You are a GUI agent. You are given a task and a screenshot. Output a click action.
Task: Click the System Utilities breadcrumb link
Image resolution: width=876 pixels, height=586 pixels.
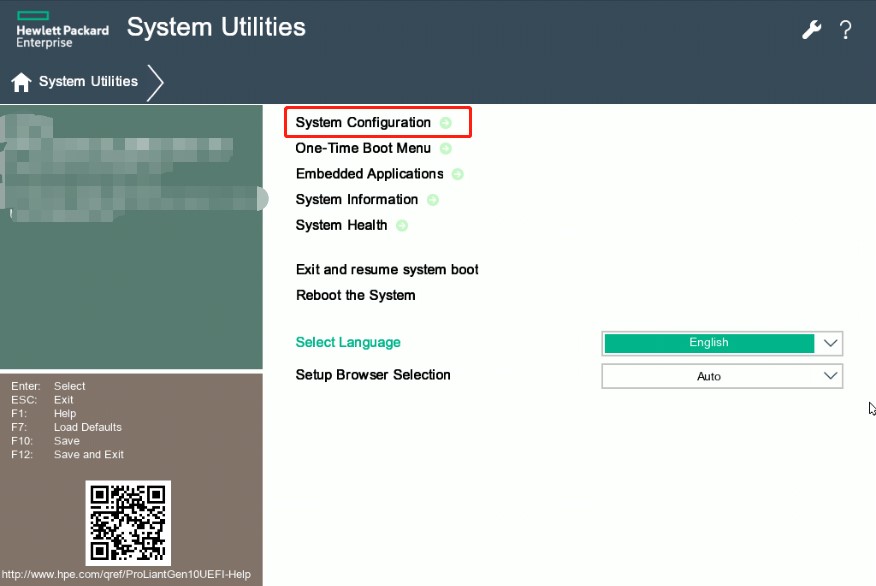(88, 82)
